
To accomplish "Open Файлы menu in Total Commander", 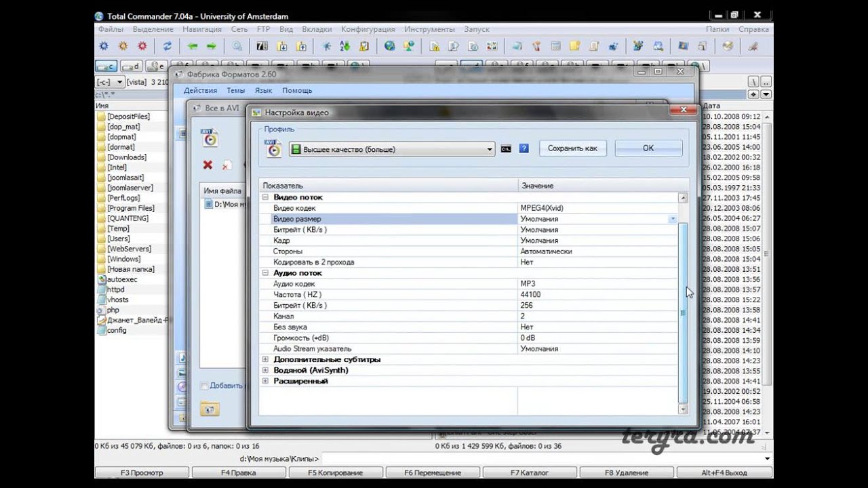I will click(x=111, y=29).
